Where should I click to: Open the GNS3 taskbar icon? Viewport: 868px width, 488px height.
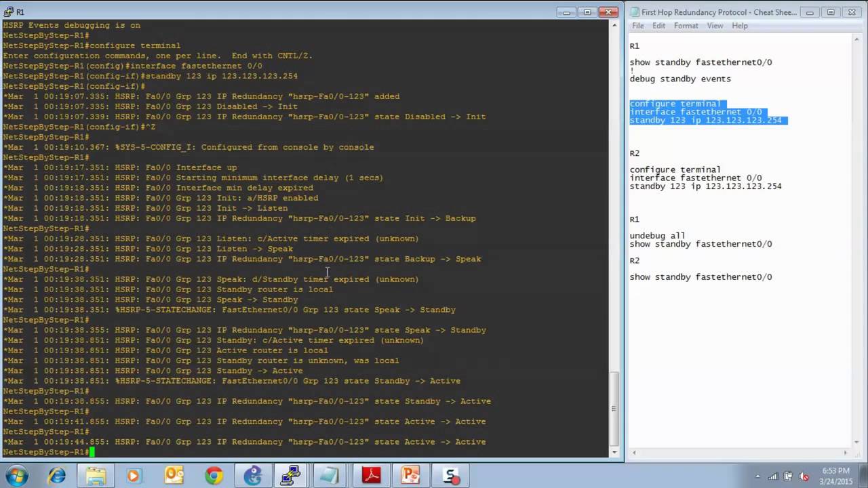(x=253, y=476)
